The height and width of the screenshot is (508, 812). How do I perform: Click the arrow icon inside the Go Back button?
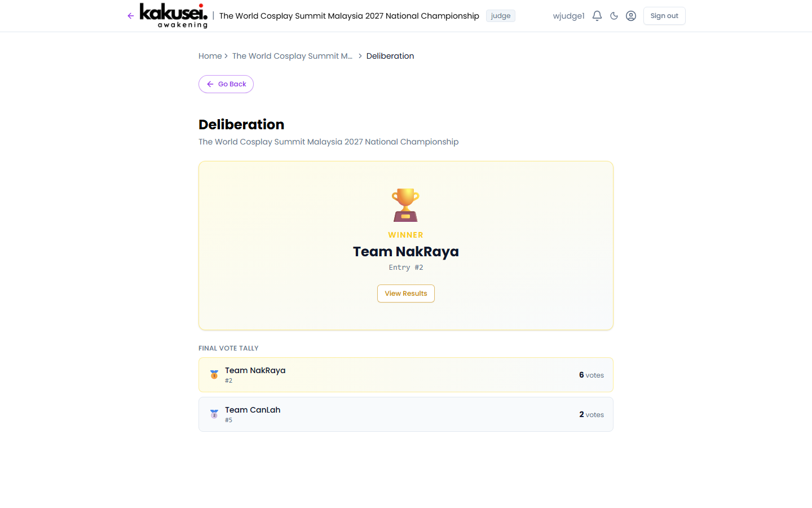tap(210, 84)
